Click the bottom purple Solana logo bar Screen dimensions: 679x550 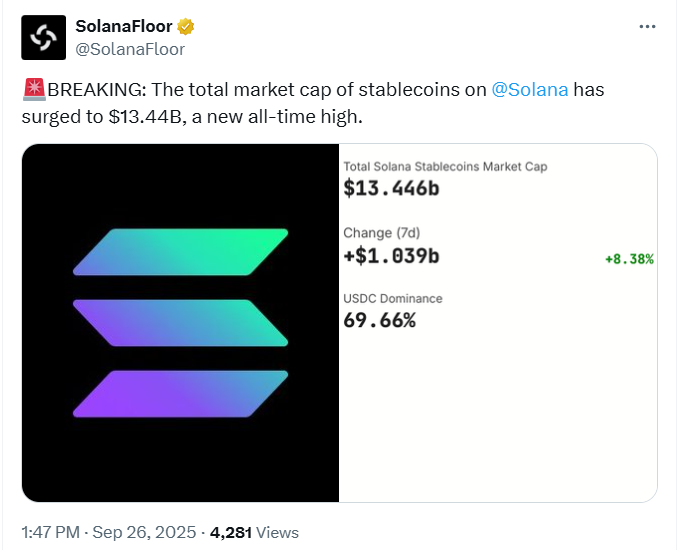point(180,393)
